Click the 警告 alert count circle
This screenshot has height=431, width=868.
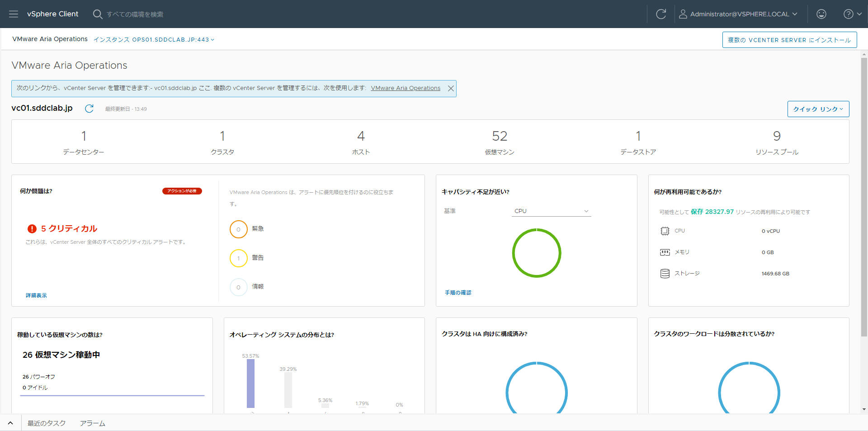coord(239,258)
